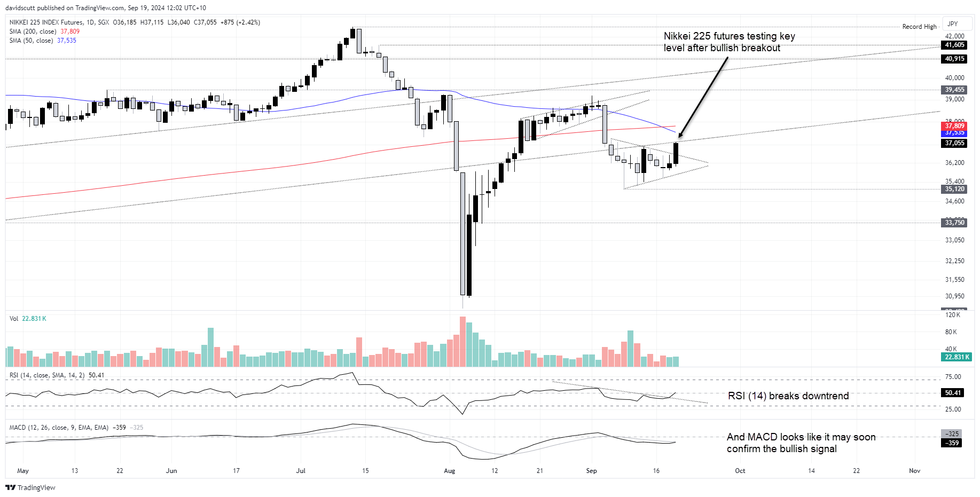This screenshot has height=497, width=980.
Task: Select the SMA (50, close) indicator legend
Action: click(43, 41)
